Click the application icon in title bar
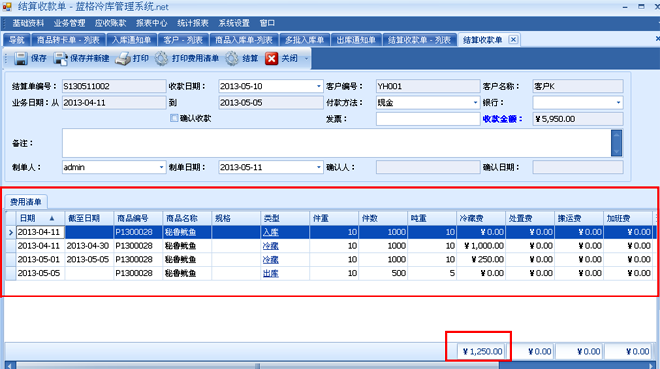This screenshot has width=660, height=369. click(7, 7)
